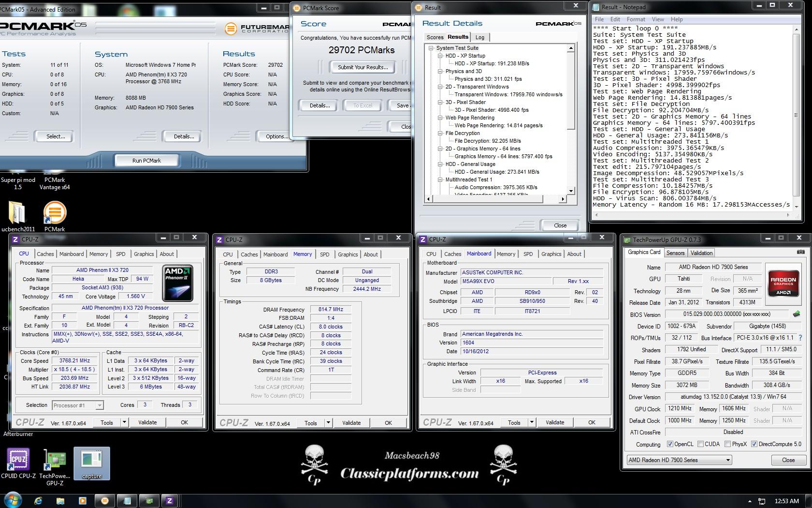
Task: Click the Result Details tree horizontal scrollbar
Action: pos(495,199)
